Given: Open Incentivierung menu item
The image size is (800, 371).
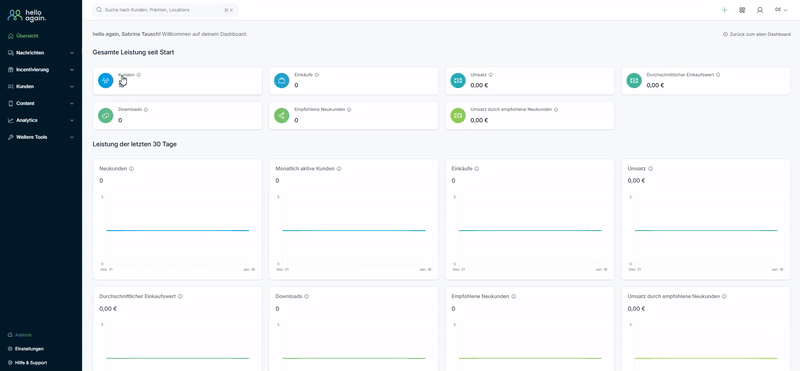Looking at the screenshot, I should click(32, 70).
